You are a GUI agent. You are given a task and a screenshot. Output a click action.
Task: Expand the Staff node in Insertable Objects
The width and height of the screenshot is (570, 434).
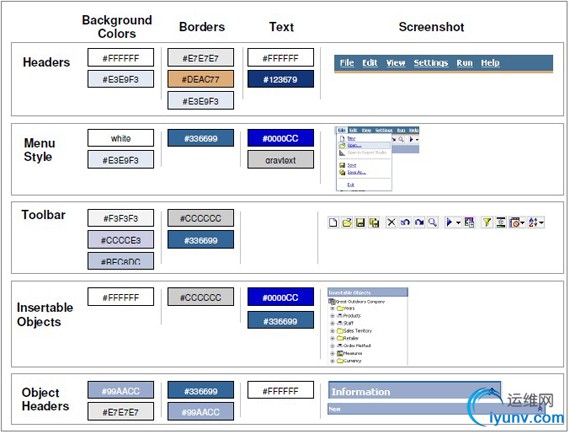332,324
